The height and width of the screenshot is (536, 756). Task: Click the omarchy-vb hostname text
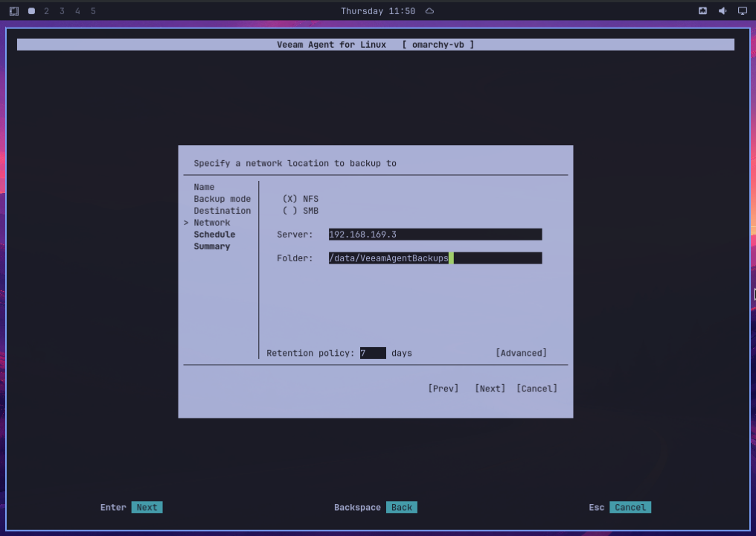[x=438, y=45]
